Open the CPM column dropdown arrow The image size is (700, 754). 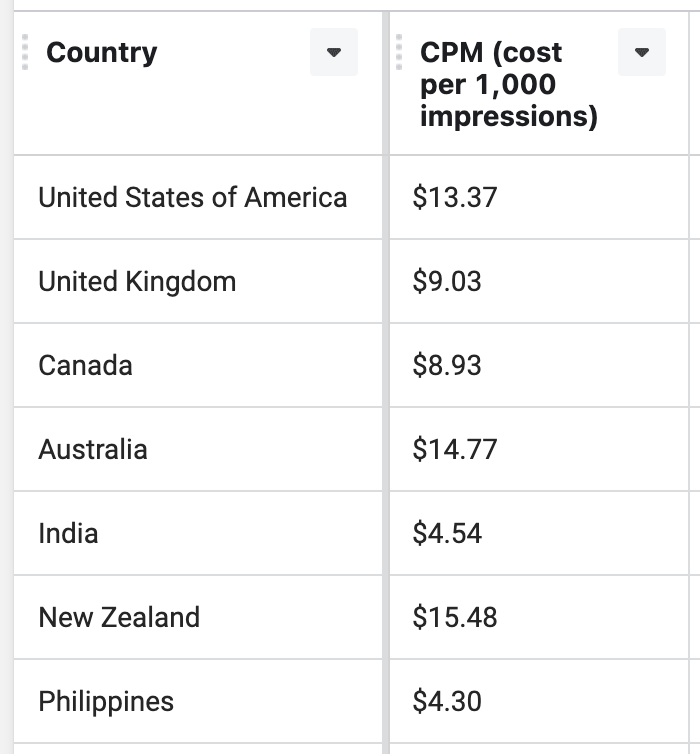[x=641, y=52]
